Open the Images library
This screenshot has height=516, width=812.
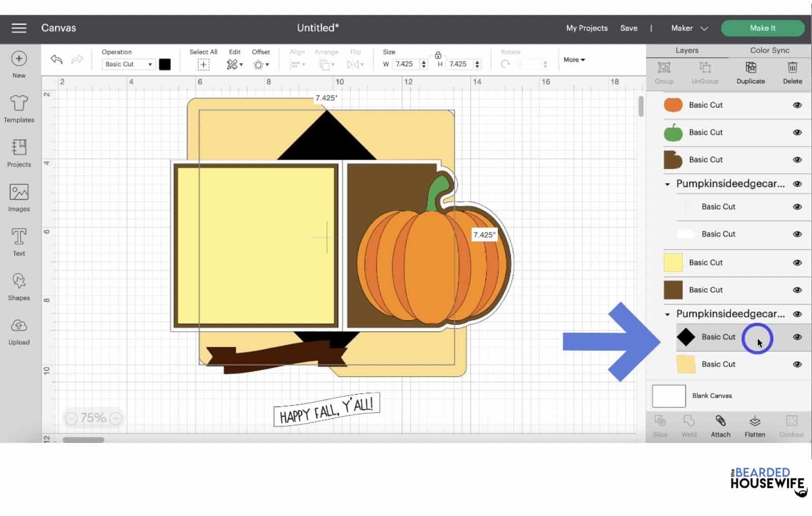tap(19, 195)
